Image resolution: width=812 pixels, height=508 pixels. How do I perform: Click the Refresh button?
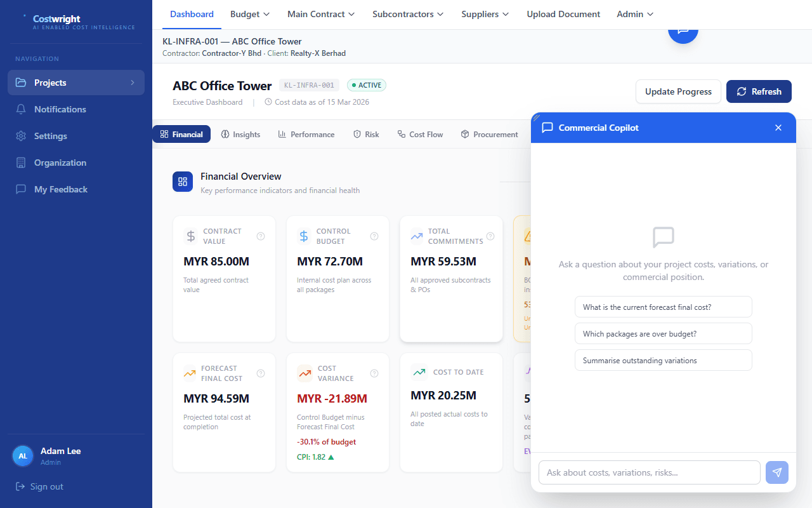759,91
